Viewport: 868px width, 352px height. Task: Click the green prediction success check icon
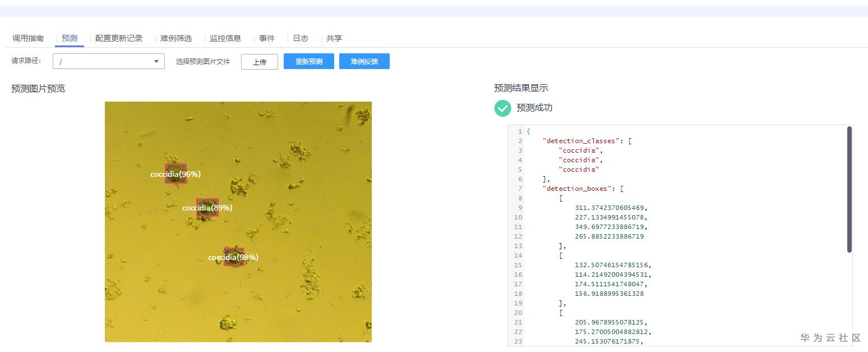point(502,108)
